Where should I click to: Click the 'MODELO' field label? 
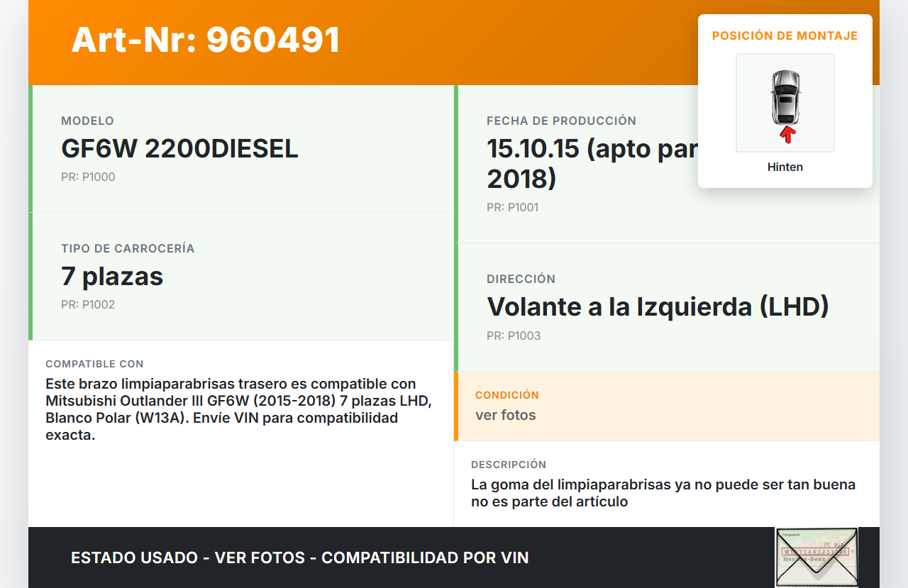pos(87,121)
